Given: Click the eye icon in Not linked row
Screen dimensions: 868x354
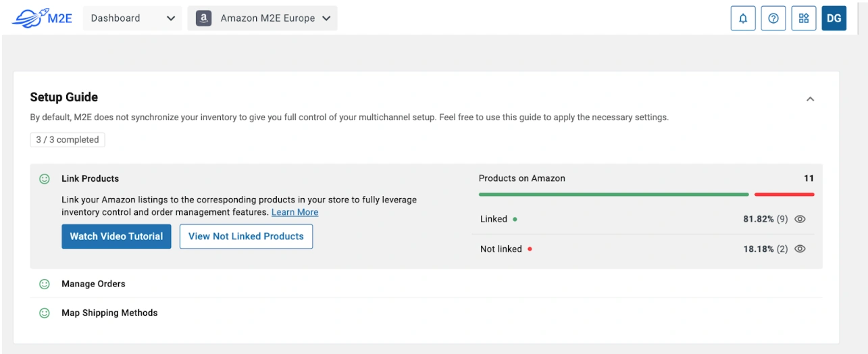Looking at the screenshot, I should pos(800,249).
